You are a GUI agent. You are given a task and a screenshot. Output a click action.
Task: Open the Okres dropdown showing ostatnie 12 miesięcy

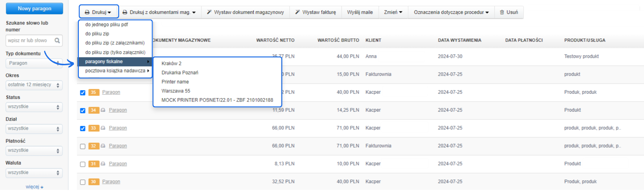pos(34,85)
